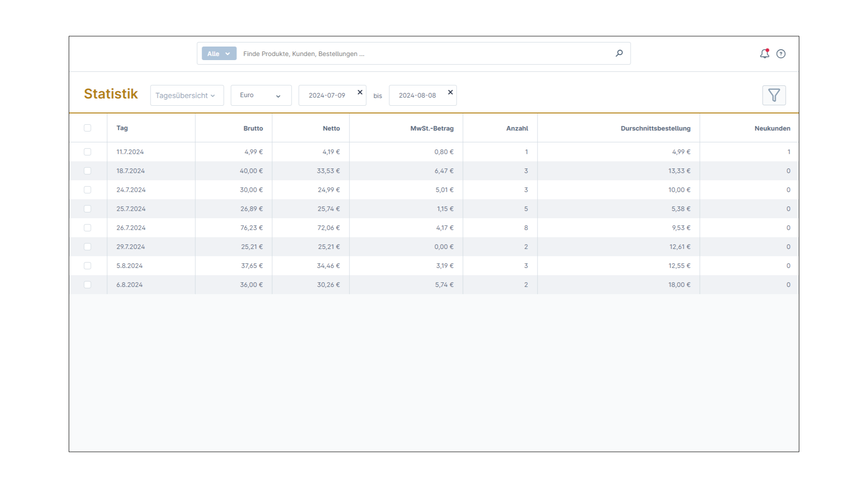Click the Durschnittsbestellung value 18,00 €
Viewport: 868px width, 488px height.
coord(679,285)
